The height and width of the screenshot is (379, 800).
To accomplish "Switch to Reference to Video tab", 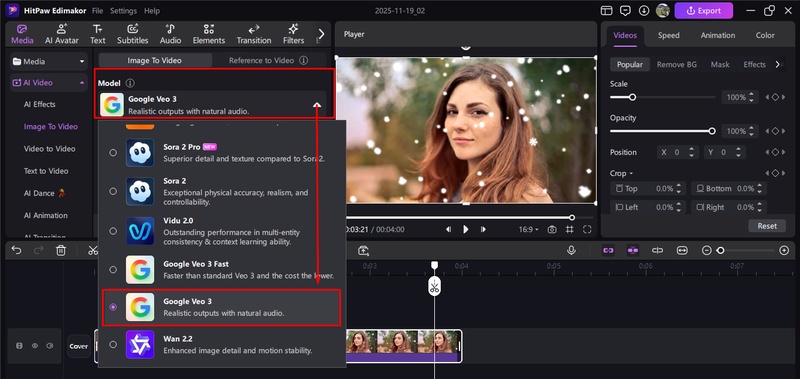I will point(268,60).
